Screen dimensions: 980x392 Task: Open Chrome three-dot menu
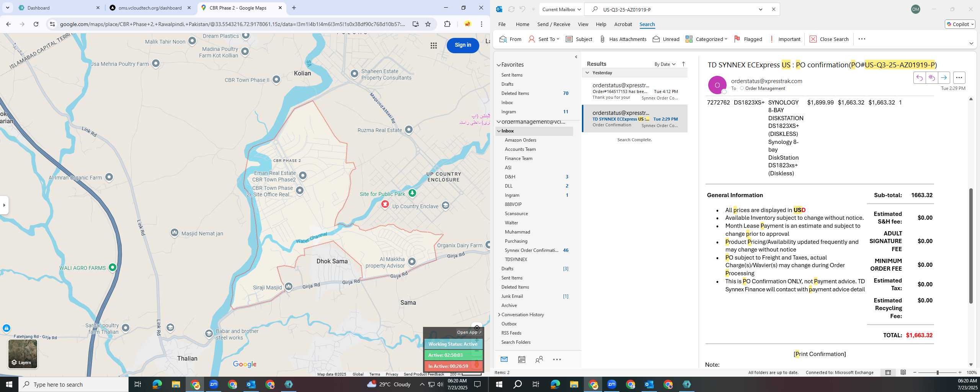point(482,24)
